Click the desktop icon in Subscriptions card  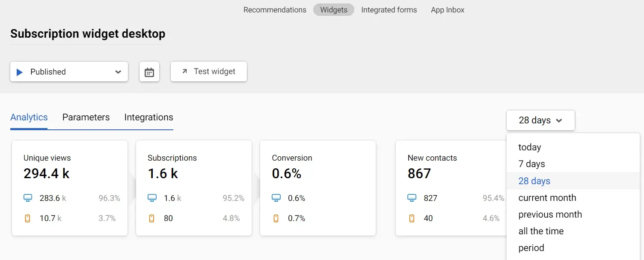click(152, 198)
